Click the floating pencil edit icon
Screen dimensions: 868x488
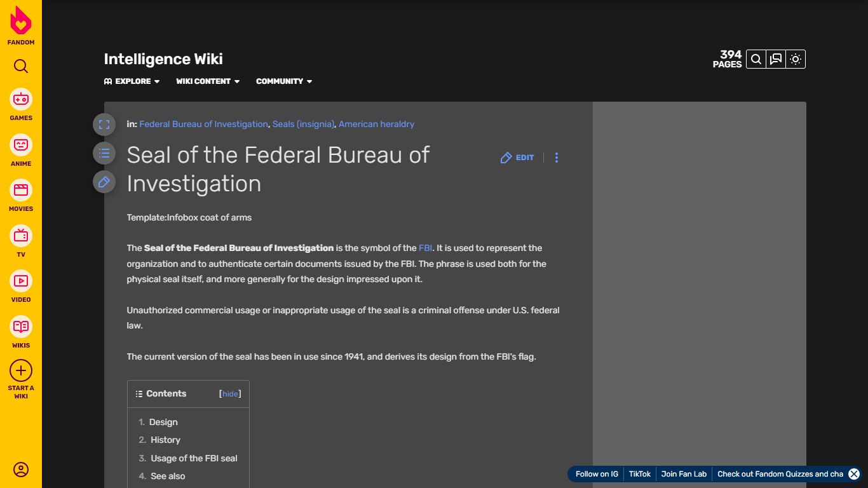coord(104,182)
